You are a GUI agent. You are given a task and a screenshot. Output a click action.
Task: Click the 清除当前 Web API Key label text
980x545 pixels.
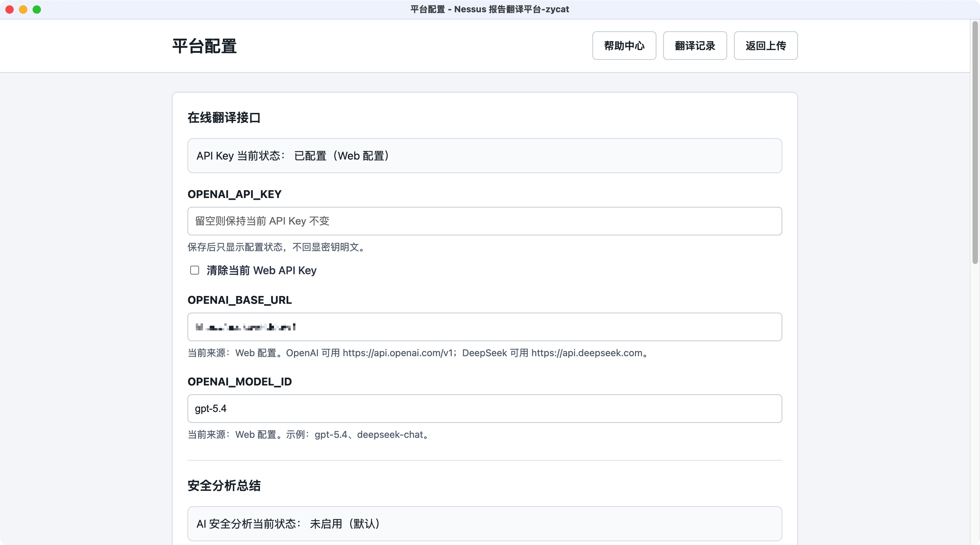coord(261,270)
